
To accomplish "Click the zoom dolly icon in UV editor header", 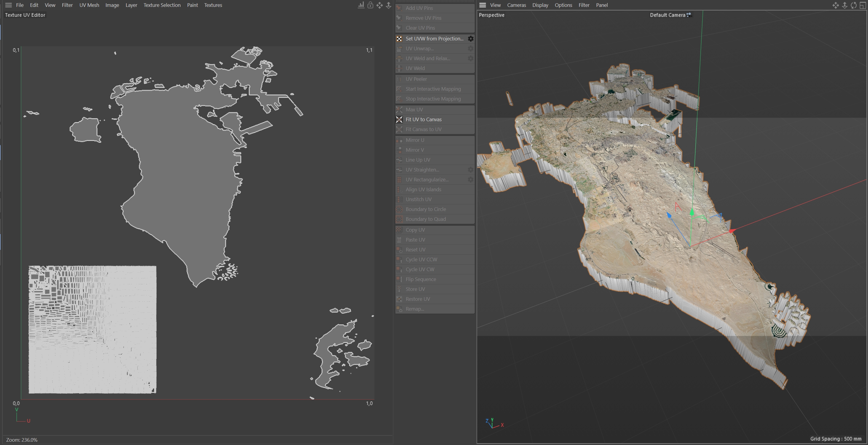I will click(x=389, y=5).
